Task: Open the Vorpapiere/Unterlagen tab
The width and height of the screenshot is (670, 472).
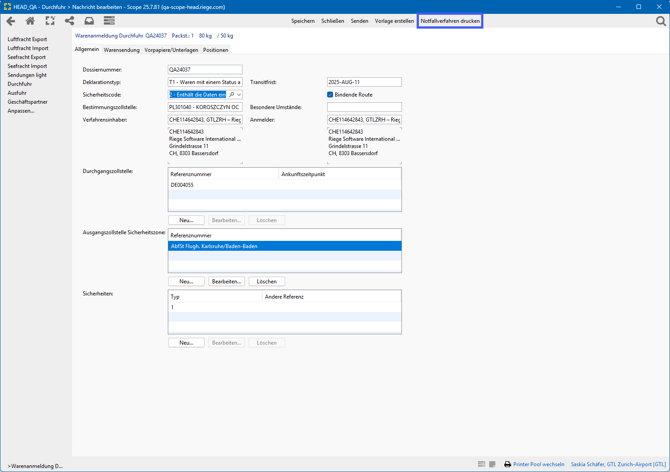Action: pyautogui.click(x=171, y=50)
